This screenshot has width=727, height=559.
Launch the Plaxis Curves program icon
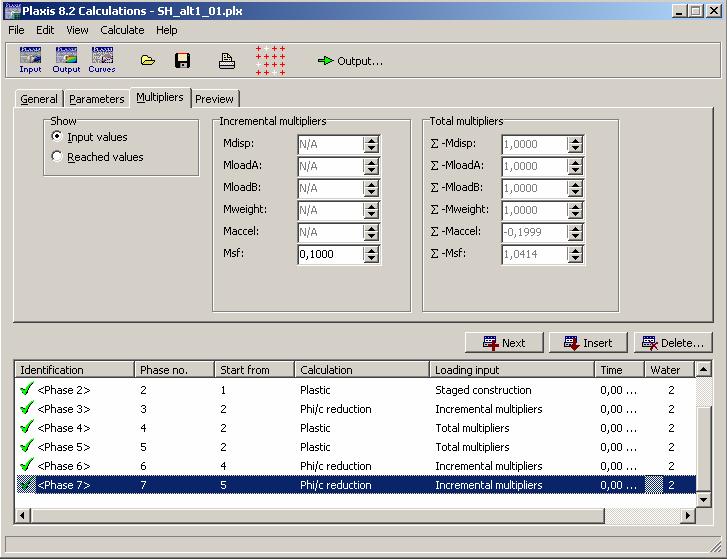pos(102,60)
